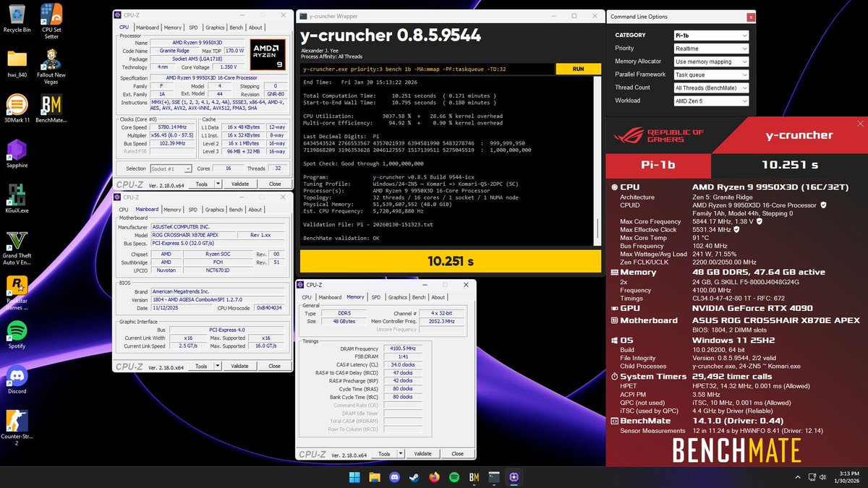Open the Sapphire desktop shortcut

(x=17, y=155)
